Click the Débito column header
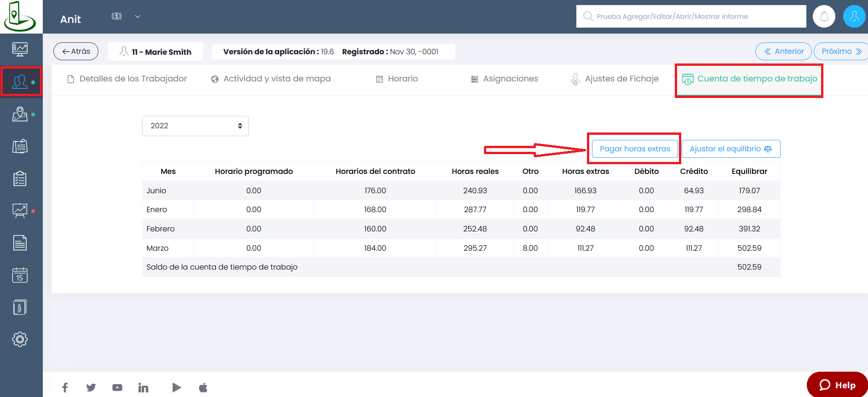Image resolution: width=868 pixels, height=397 pixels. coord(646,171)
